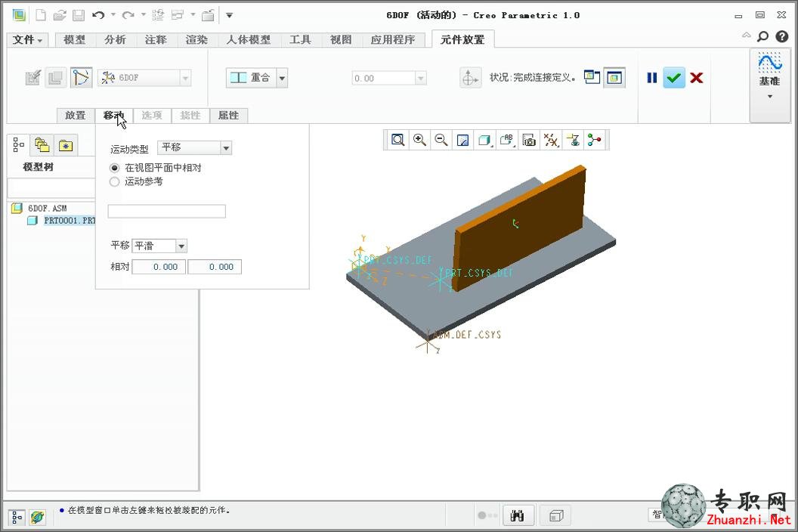Open the 0.00 offset value dropdown
Image resolution: width=798 pixels, height=532 pixels.
[420, 79]
